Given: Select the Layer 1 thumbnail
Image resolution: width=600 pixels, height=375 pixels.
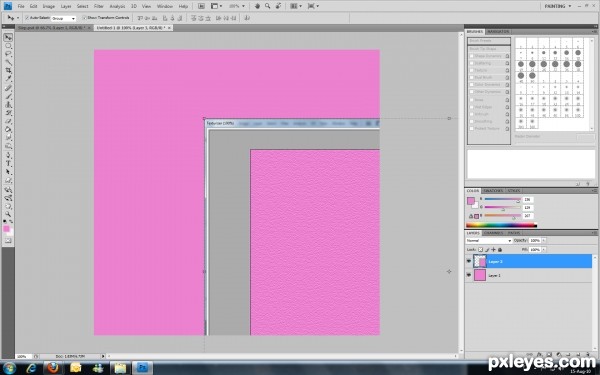Looking at the screenshot, I should 480,275.
